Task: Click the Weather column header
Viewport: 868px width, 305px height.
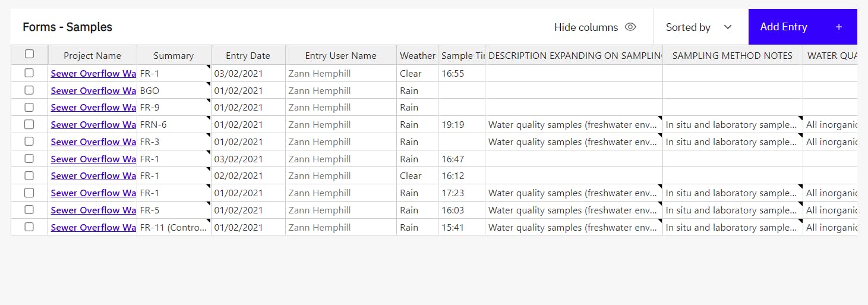Action: tap(417, 55)
